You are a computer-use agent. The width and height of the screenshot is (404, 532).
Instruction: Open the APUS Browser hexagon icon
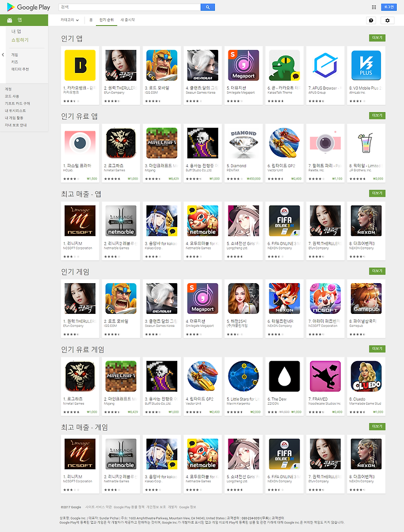(x=325, y=65)
